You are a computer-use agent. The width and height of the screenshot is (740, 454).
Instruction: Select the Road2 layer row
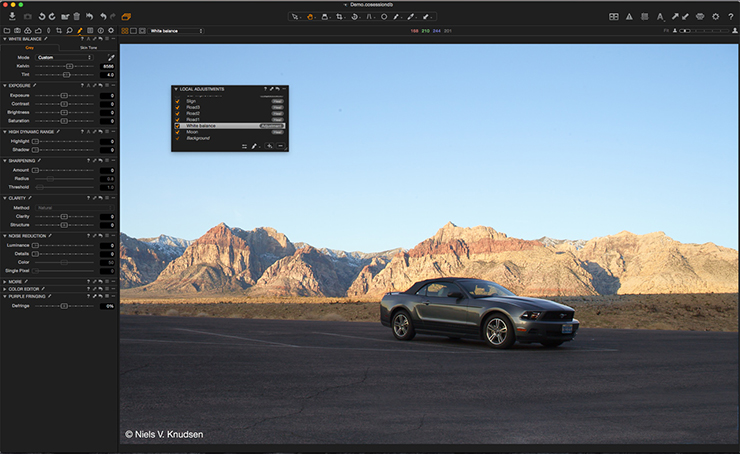pyautogui.click(x=230, y=113)
